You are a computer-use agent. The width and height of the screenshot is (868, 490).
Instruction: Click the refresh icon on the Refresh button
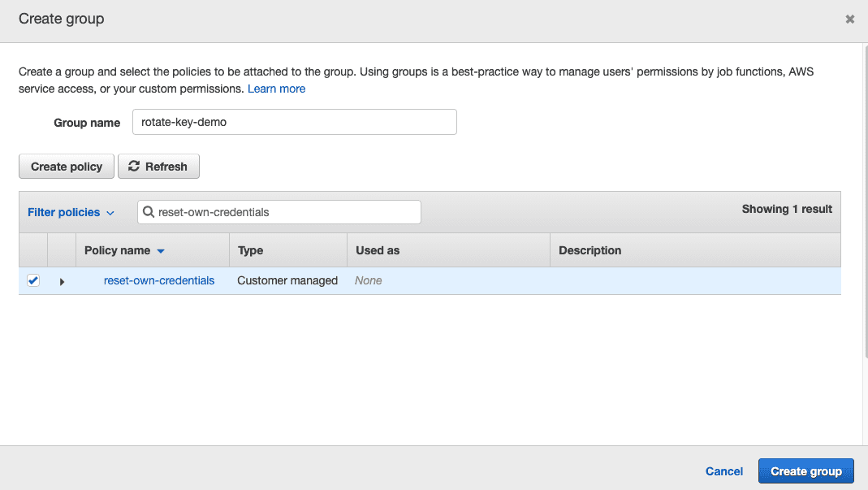click(133, 166)
